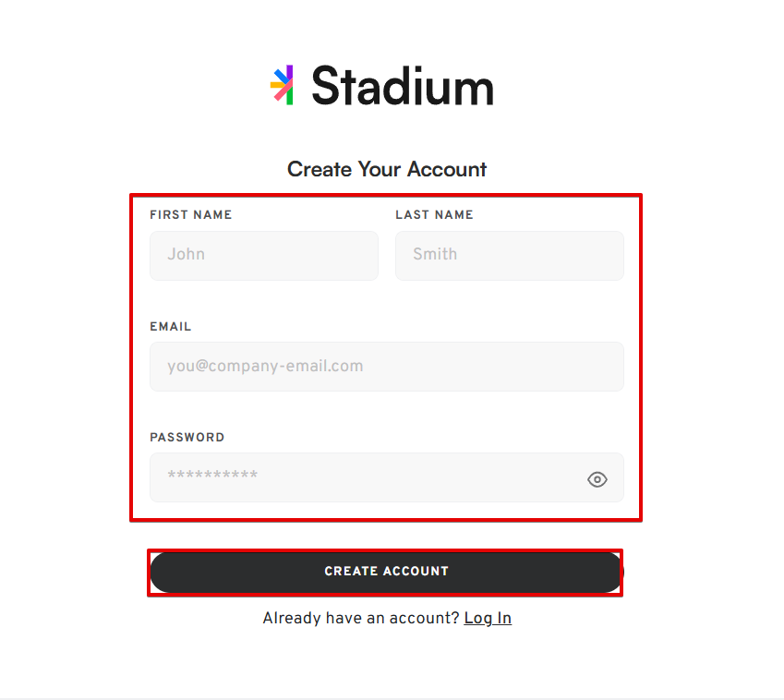Click the 'Already have an account?' text
The width and height of the screenshot is (784, 700).
[x=361, y=619]
